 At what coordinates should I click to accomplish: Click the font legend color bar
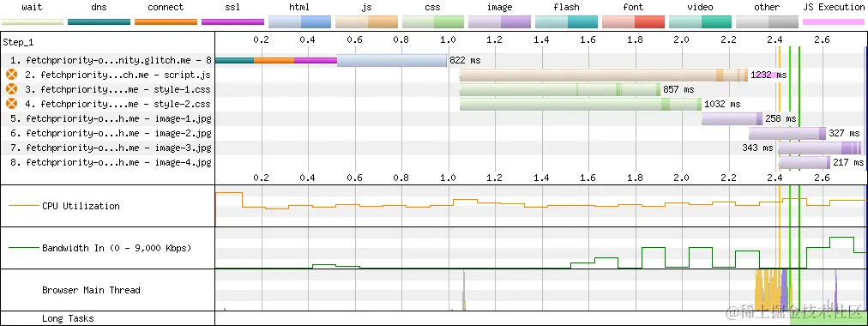[633, 22]
